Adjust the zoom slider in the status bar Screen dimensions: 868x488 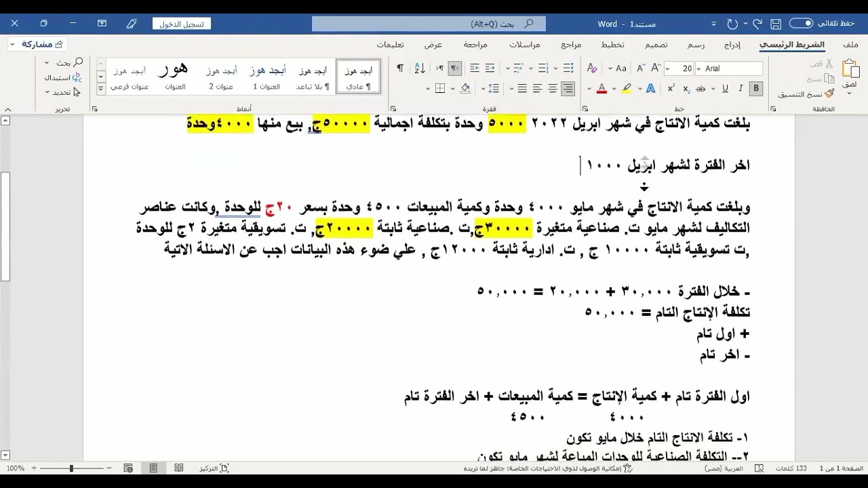point(71,468)
